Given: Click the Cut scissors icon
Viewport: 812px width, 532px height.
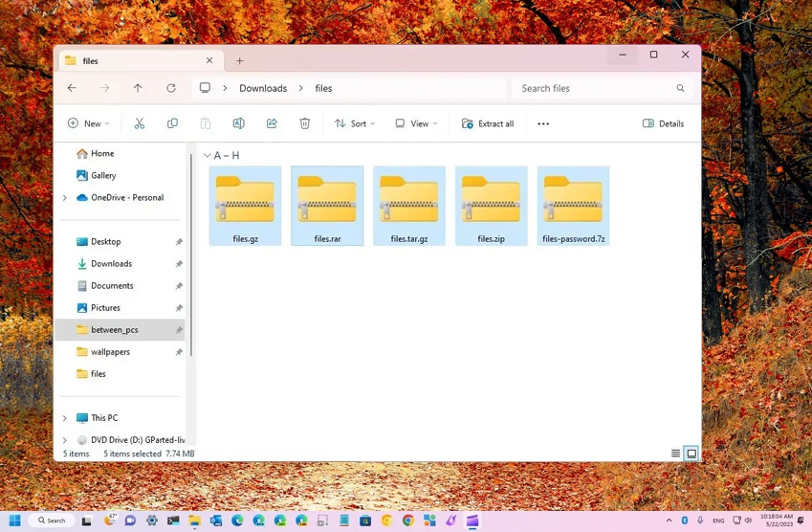Looking at the screenshot, I should point(140,123).
